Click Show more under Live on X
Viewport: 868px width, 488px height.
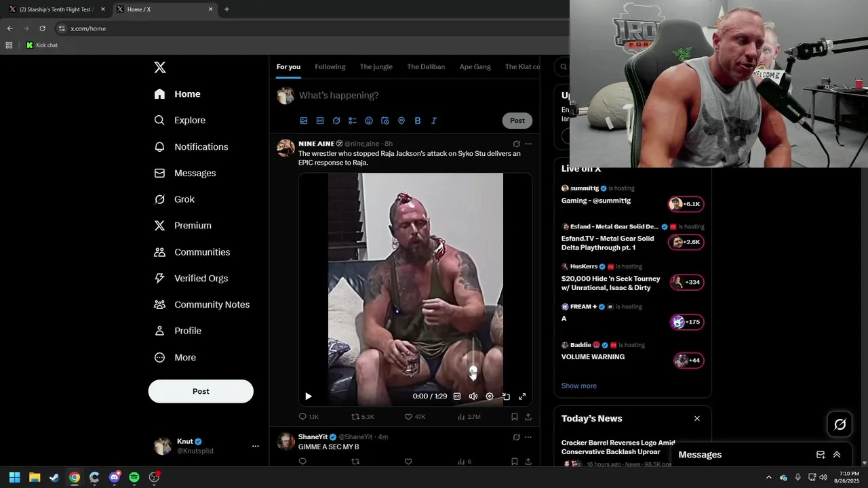[579, 386]
